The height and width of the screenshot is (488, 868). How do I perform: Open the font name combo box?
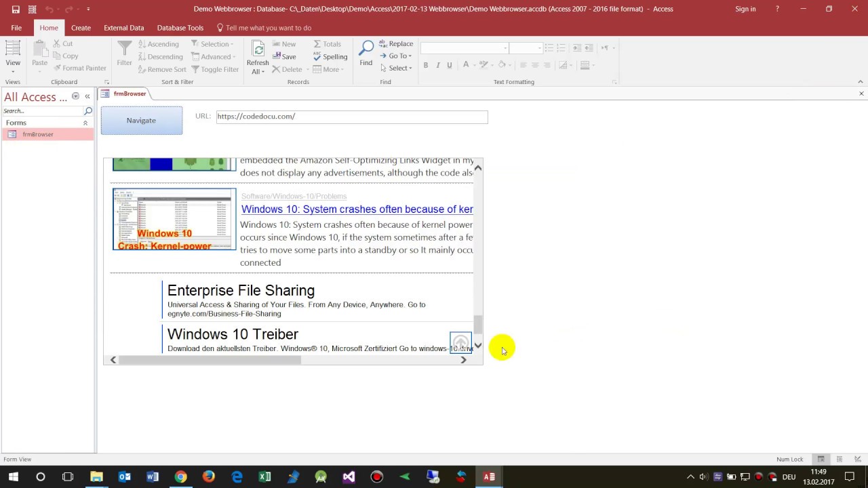(465, 48)
